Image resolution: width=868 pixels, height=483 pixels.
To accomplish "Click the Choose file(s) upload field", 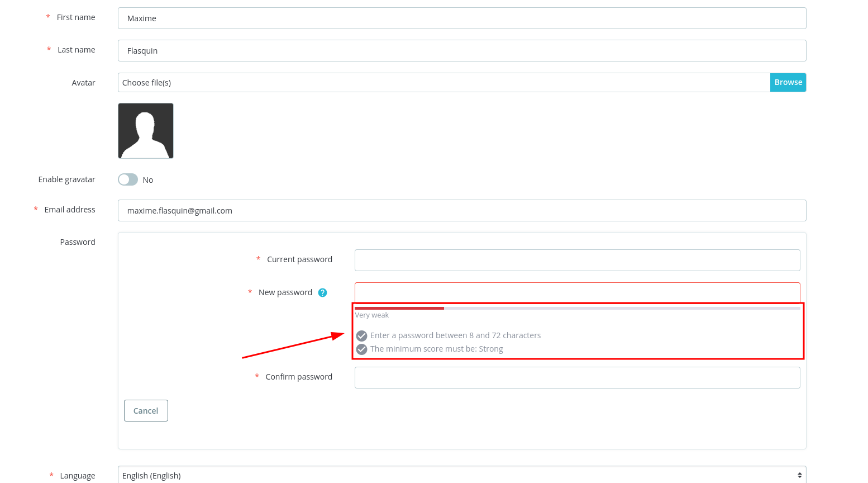I will 441,82.
